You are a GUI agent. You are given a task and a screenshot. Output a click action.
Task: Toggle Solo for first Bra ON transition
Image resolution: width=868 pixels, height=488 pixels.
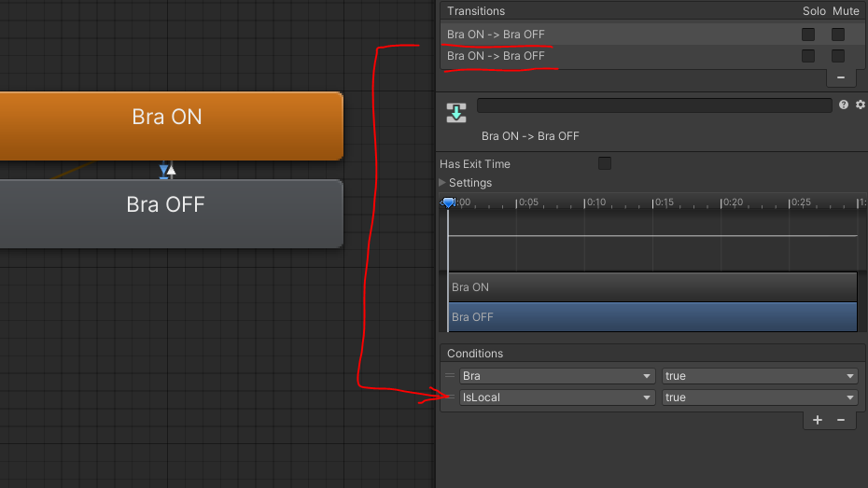(808, 35)
